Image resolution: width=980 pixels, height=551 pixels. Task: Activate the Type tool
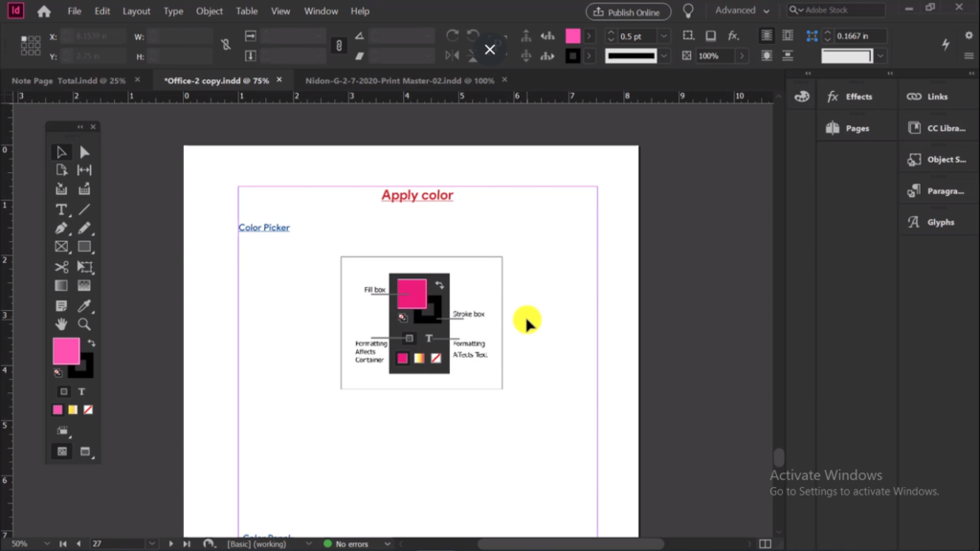click(x=61, y=209)
